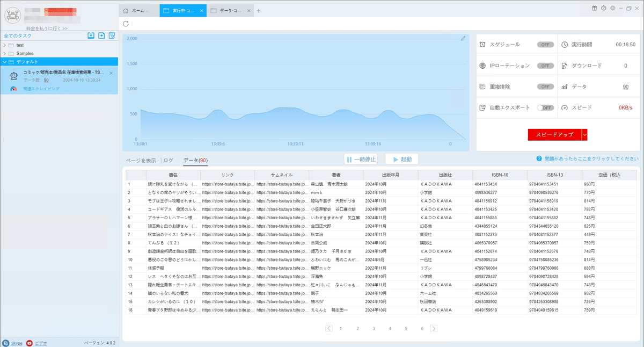Toggle the duplicate removal switch
The image size is (644, 347).
545,86
